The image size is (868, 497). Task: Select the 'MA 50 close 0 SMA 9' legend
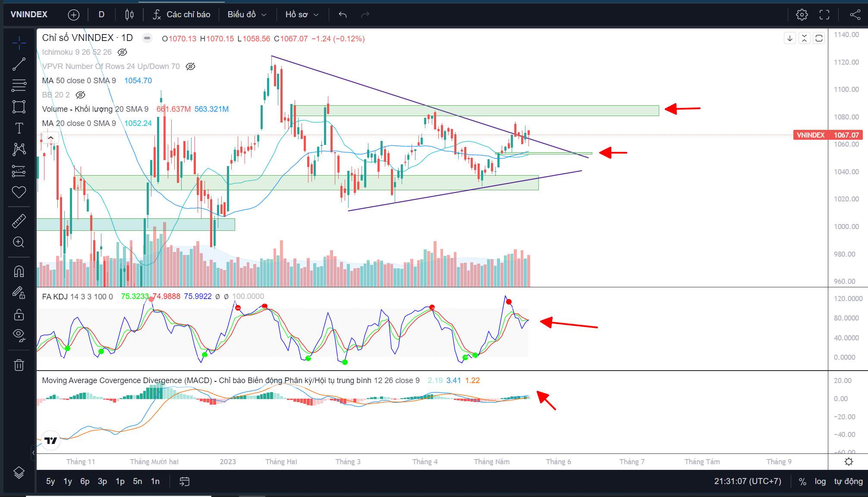tap(79, 81)
